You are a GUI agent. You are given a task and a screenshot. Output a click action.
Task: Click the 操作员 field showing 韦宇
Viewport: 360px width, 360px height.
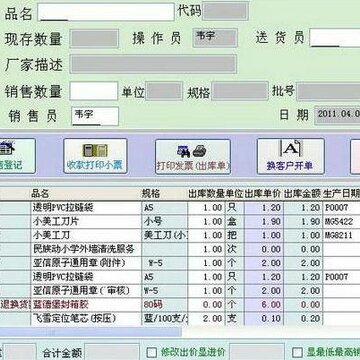point(215,37)
